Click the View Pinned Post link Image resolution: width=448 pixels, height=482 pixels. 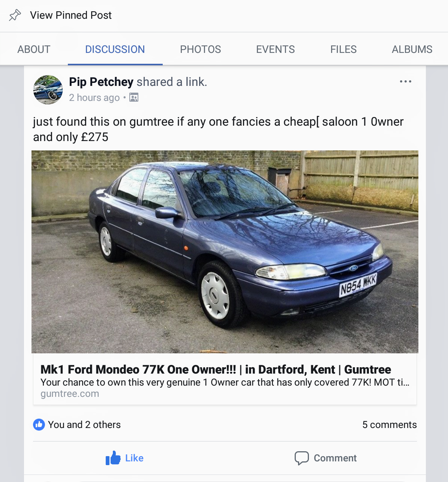(x=71, y=15)
